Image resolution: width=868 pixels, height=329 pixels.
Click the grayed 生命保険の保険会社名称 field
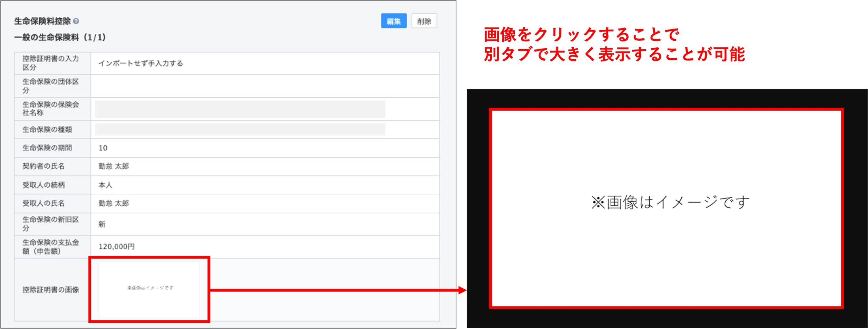(240, 109)
